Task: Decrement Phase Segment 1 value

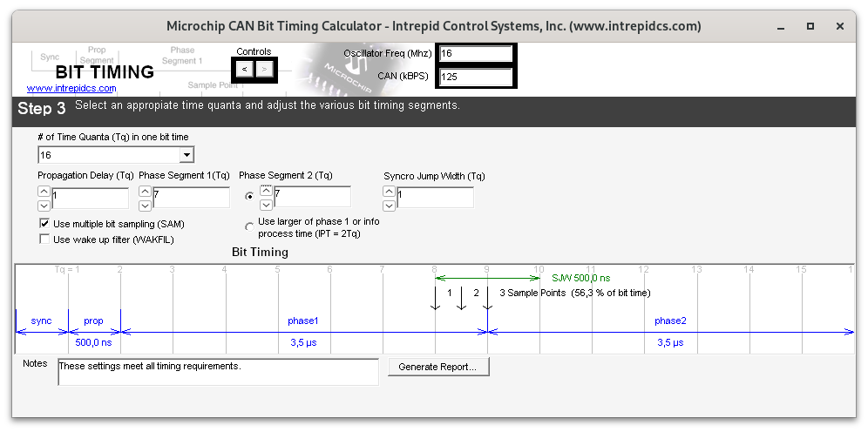Action: [x=145, y=206]
